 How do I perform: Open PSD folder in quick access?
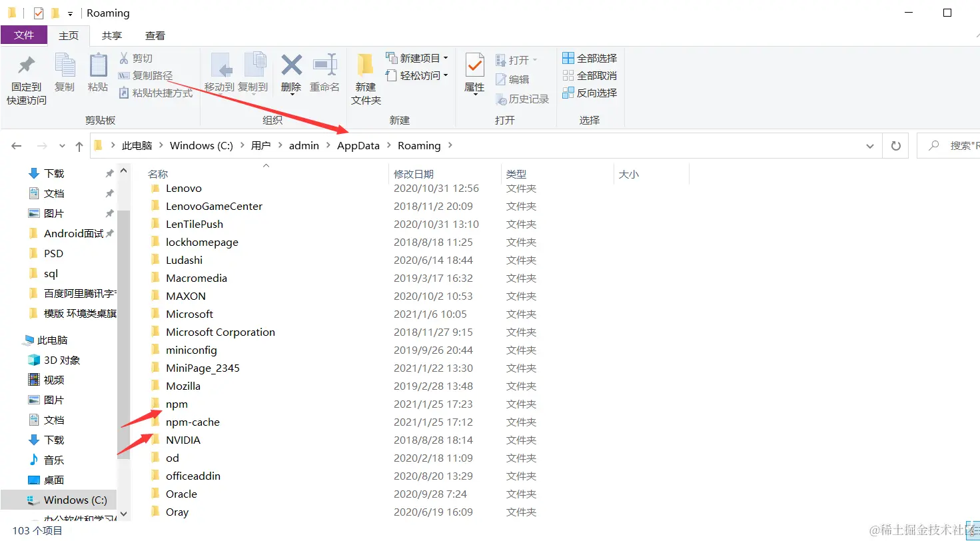47,253
